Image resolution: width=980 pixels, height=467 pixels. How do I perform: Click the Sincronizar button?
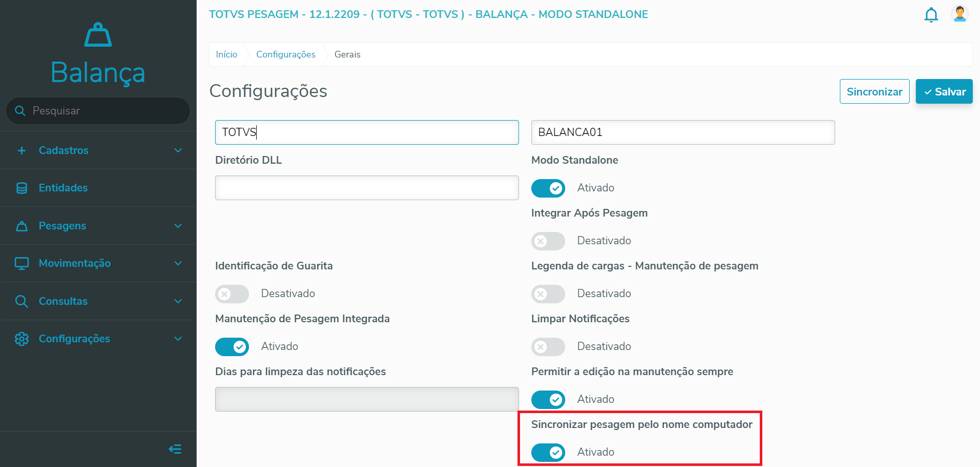(875, 91)
